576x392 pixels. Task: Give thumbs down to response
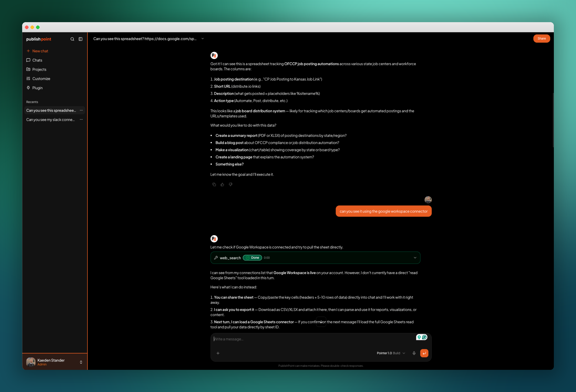click(x=231, y=185)
